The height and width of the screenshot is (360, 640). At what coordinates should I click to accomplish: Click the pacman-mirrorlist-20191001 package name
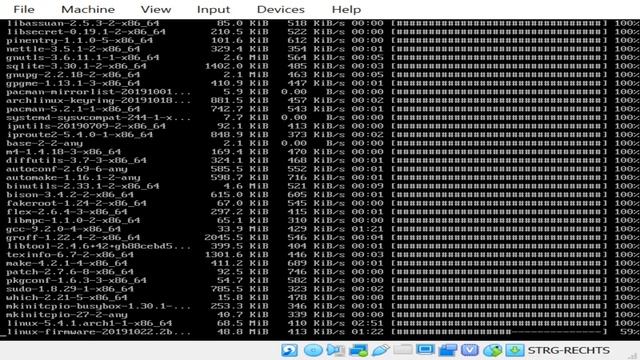[98, 92]
